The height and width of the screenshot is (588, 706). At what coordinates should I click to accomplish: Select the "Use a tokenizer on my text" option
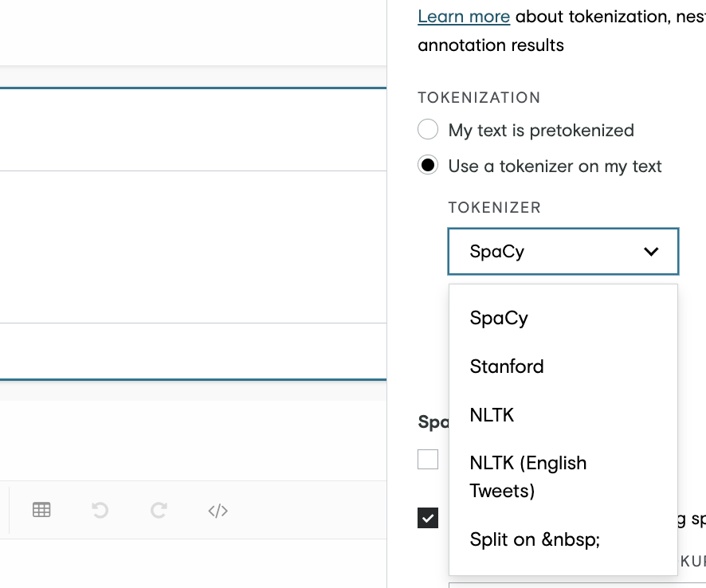[428, 165]
